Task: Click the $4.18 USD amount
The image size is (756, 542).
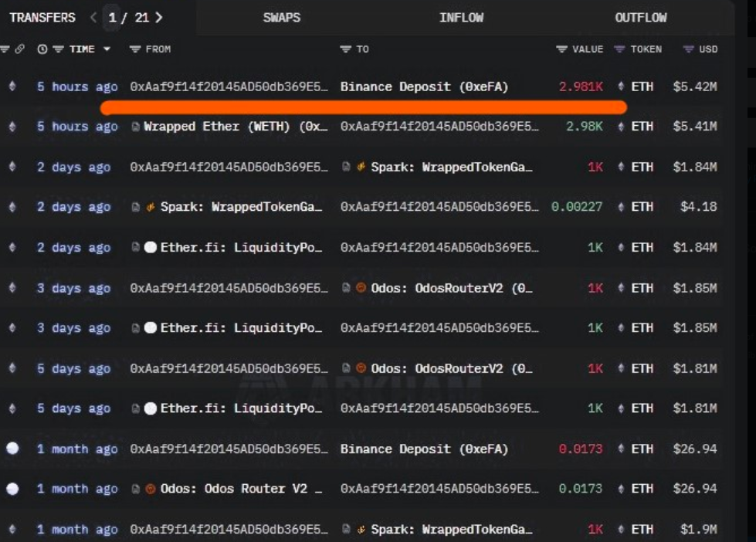Action: 699,207
